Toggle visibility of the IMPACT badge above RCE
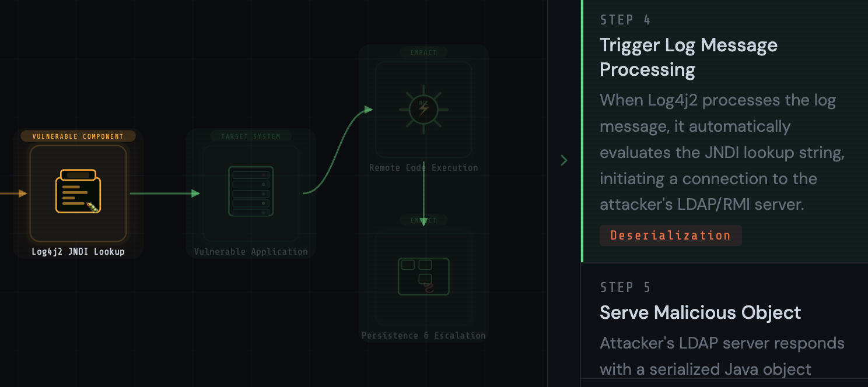Viewport: 868px width, 387px height. click(423, 52)
